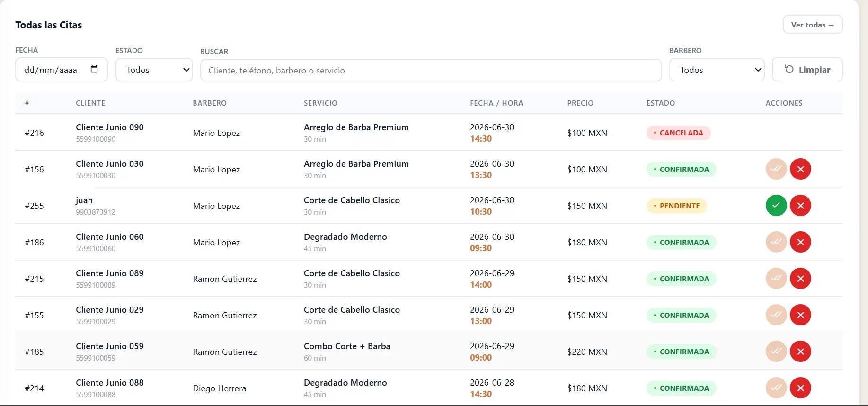The image size is (868, 406).
Task: Complete appointment #156 with the check icon
Action: tap(776, 169)
